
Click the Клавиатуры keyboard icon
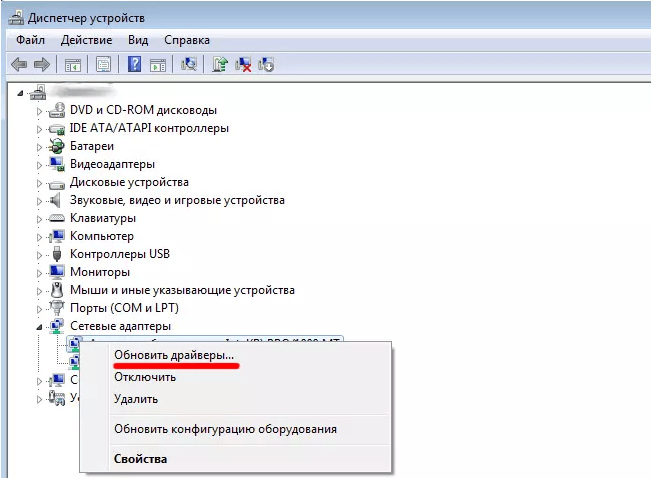[x=57, y=218]
